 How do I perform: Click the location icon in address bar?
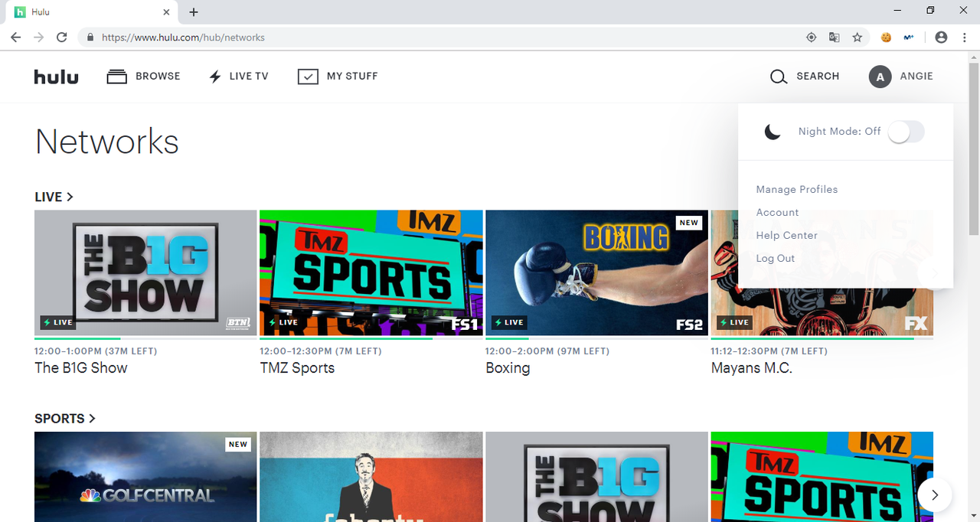(x=812, y=37)
